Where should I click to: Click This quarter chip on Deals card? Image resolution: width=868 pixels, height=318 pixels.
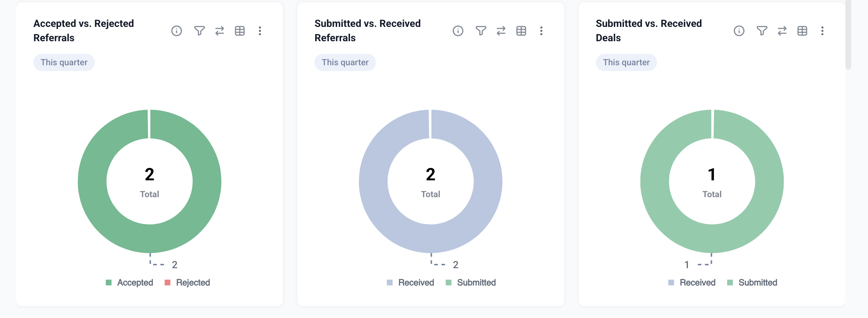[x=626, y=62]
